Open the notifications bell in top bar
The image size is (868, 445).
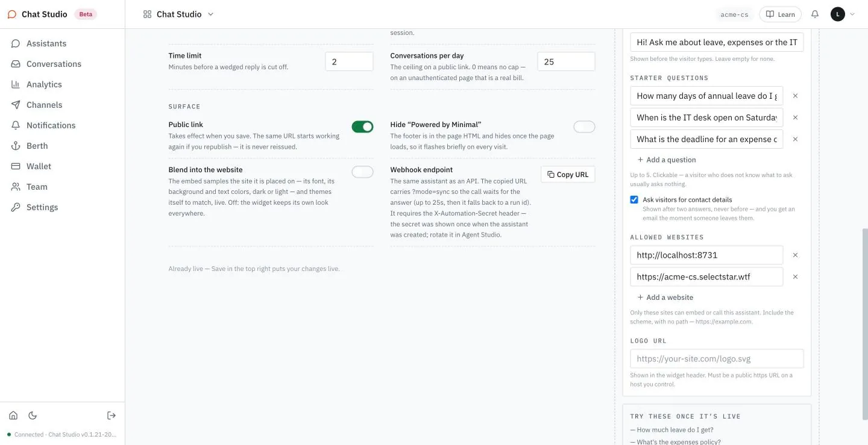(x=815, y=14)
